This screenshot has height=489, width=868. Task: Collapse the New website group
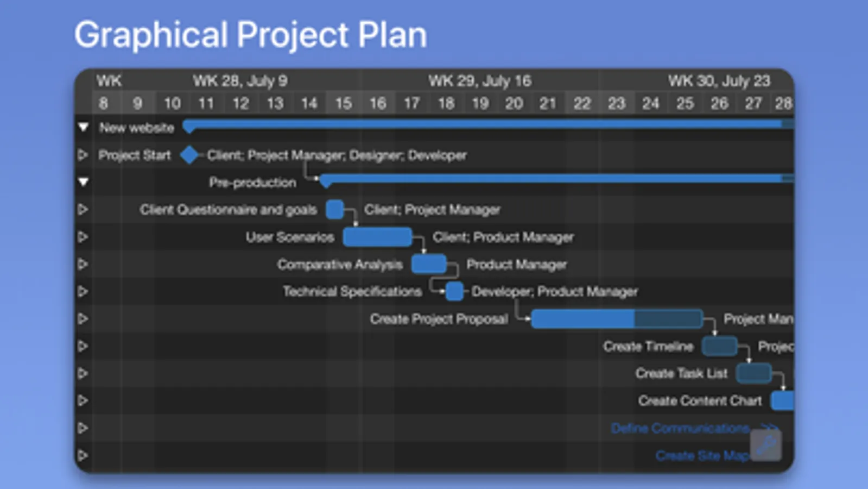pyautogui.click(x=83, y=127)
